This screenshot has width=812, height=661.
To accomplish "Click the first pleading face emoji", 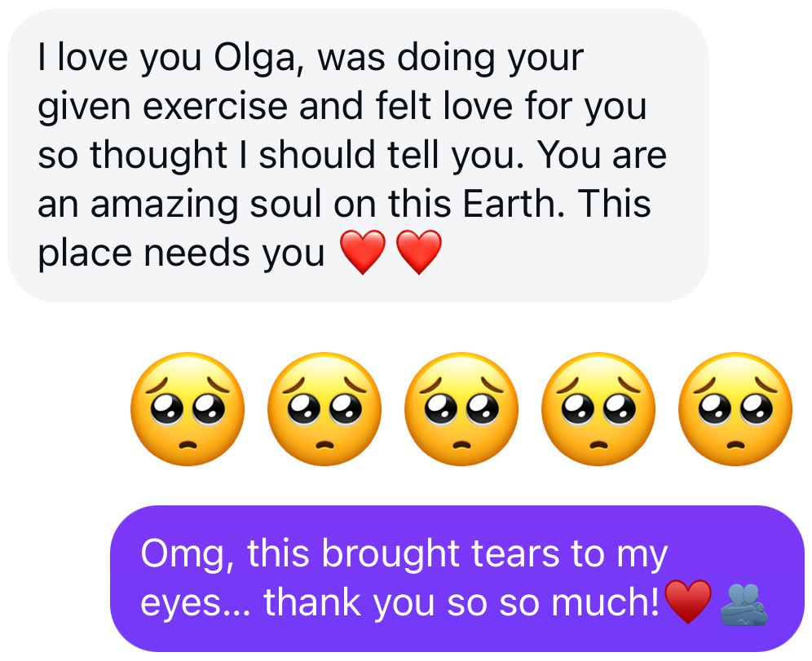I will pos(188,409).
